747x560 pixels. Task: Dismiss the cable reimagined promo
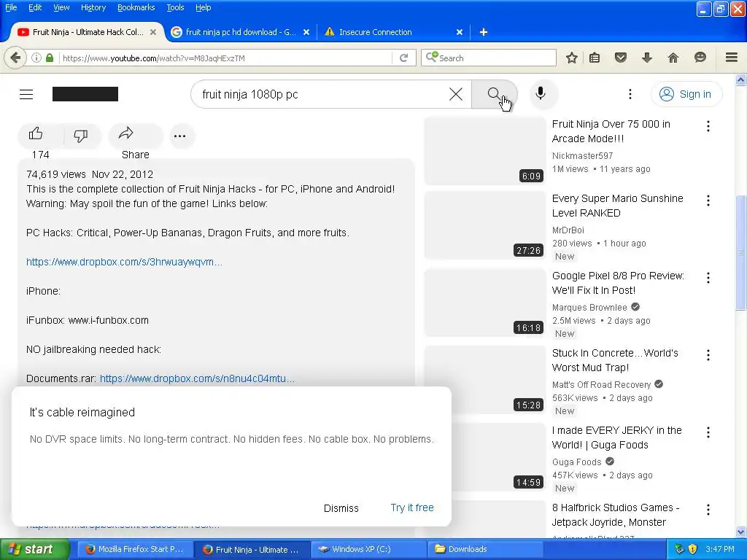click(x=341, y=508)
